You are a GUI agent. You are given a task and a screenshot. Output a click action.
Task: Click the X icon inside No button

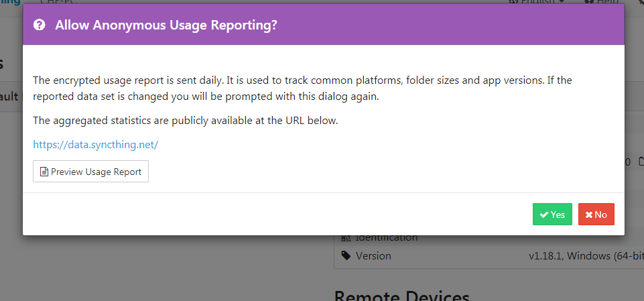(588, 215)
